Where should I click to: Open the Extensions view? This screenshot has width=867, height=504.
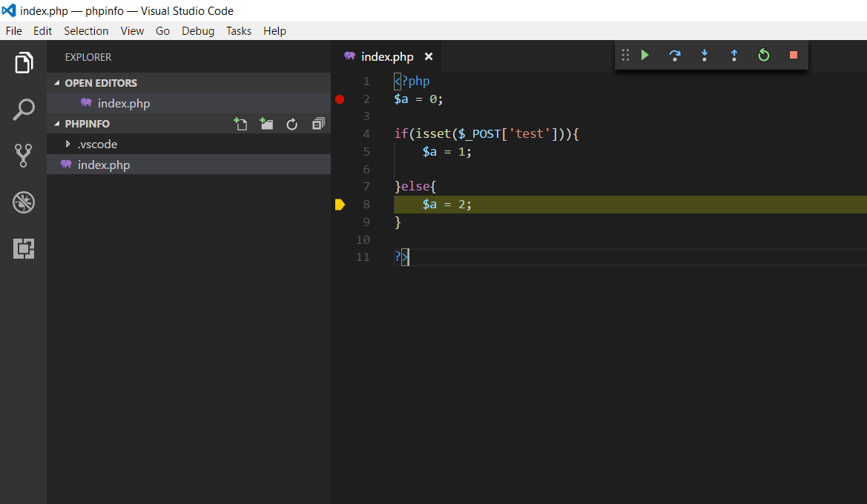coord(23,249)
